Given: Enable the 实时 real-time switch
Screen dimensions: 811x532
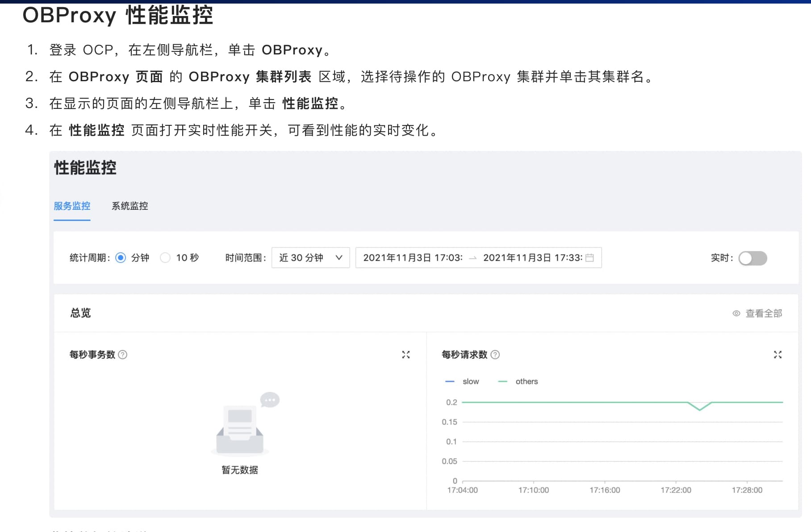Looking at the screenshot, I should (x=752, y=258).
